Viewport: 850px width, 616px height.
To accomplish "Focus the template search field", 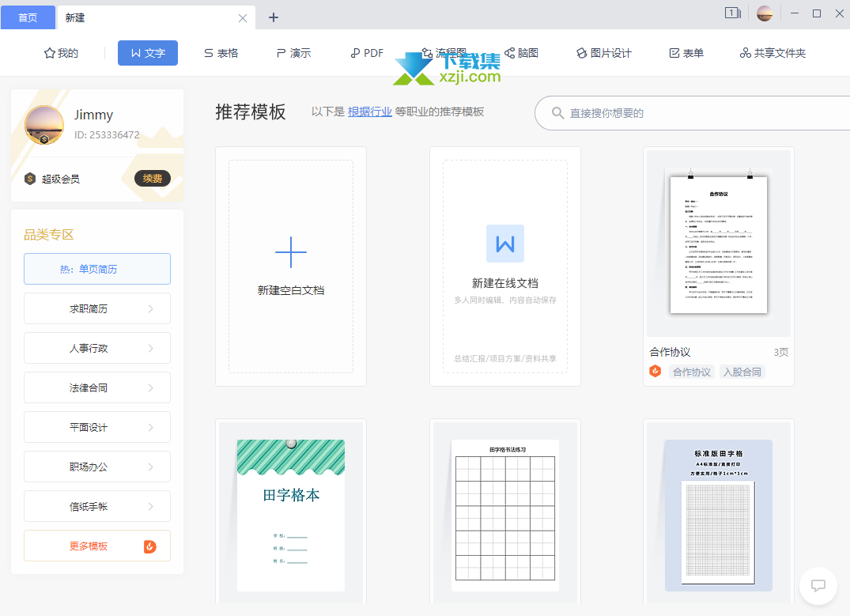I will coord(692,113).
